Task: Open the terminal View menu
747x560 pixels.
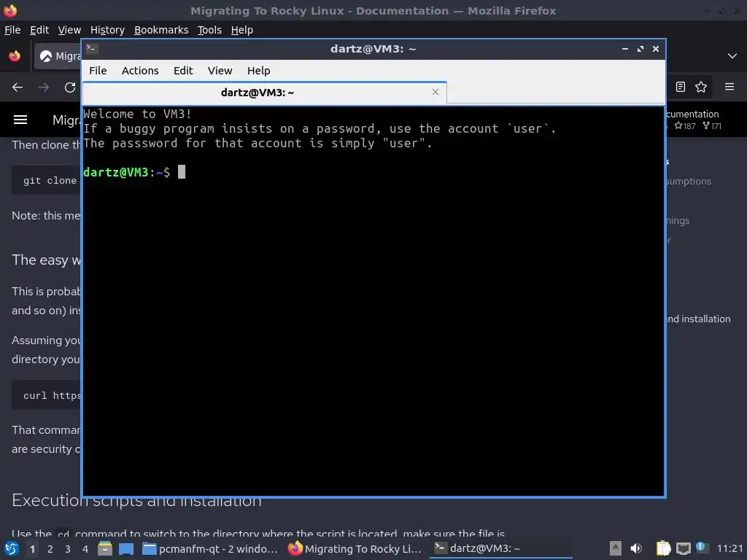Action: coord(220,71)
